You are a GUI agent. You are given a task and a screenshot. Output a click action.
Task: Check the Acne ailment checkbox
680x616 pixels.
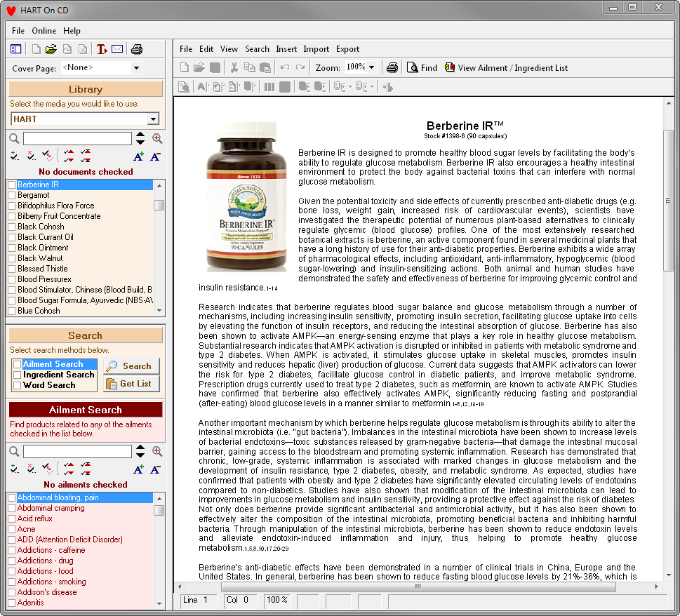12,529
